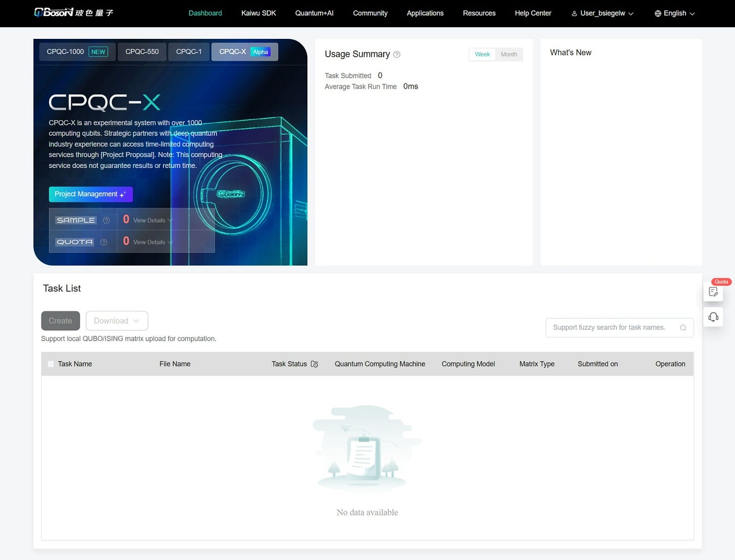735x560 pixels.
Task: Click the Quantum Computing Machine column header
Action: (380, 364)
